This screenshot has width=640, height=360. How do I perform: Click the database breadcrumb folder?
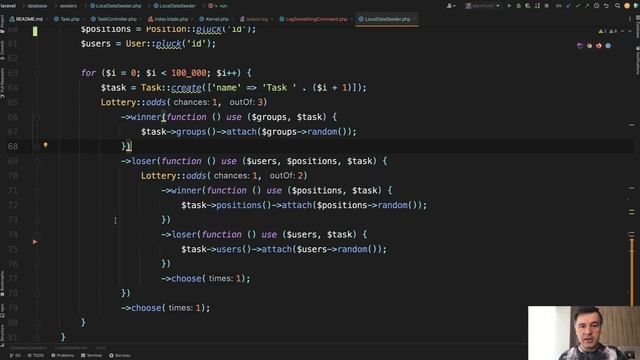(37, 6)
